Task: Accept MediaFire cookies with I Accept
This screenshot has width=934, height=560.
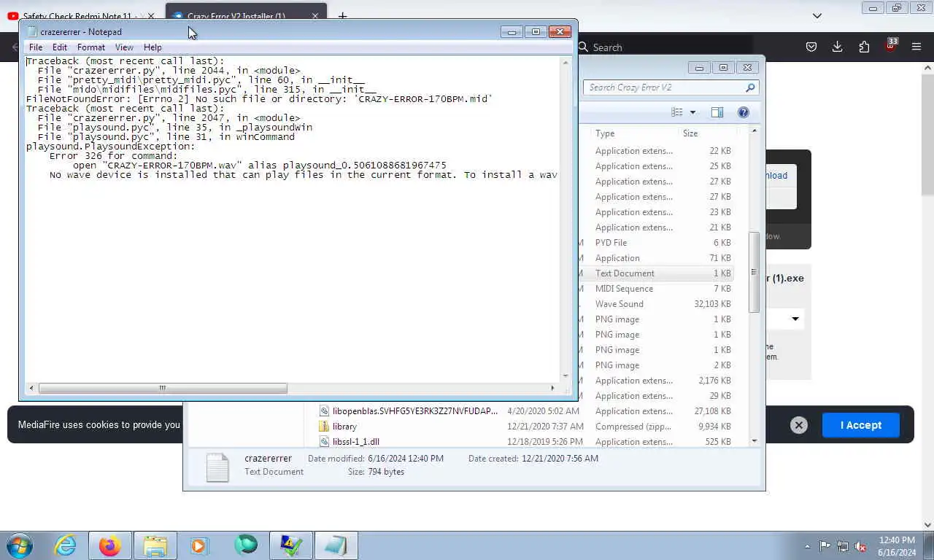Action: coord(860,425)
